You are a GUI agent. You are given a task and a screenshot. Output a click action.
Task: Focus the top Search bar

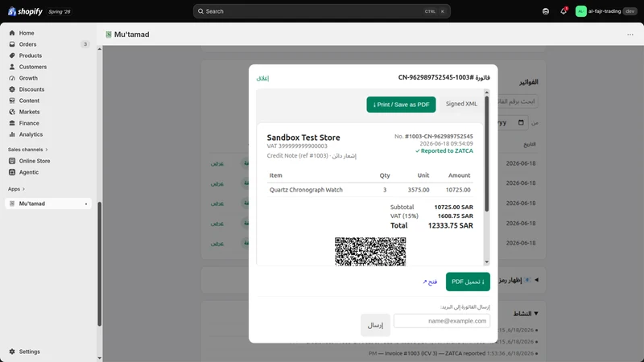click(x=321, y=11)
